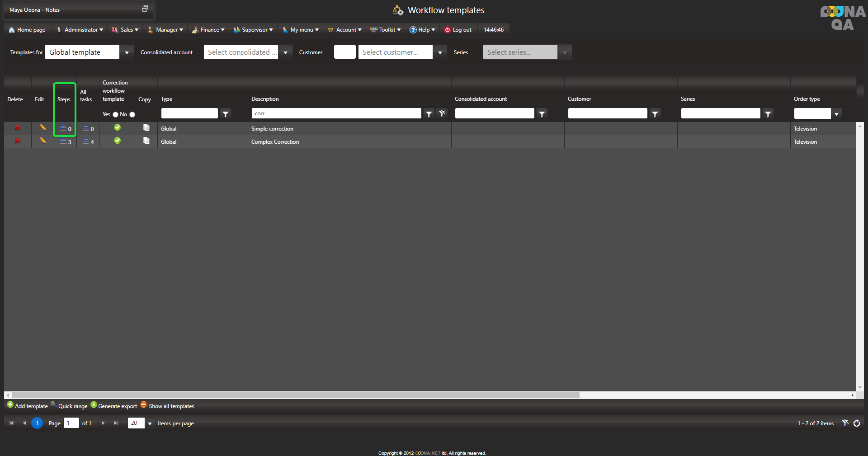This screenshot has height=456, width=868.
Task: Click the filter icon for Customer column
Action: (655, 114)
